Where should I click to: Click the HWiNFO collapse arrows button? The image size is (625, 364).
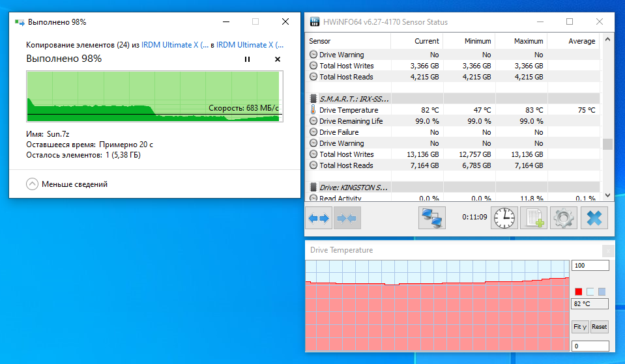click(x=347, y=218)
